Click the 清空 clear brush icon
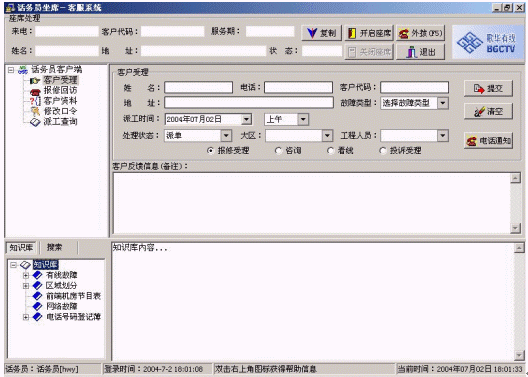This screenshot has height=377, width=528. tap(478, 111)
